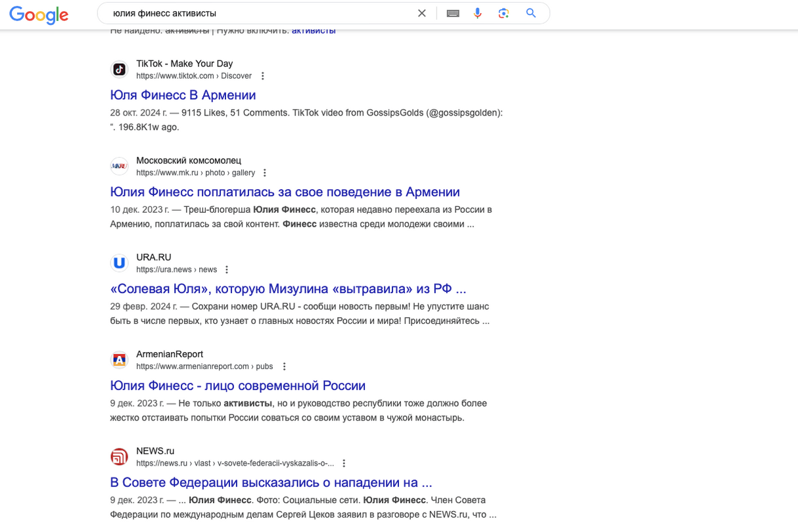Click the NEWS.ru favicon

click(119, 456)
